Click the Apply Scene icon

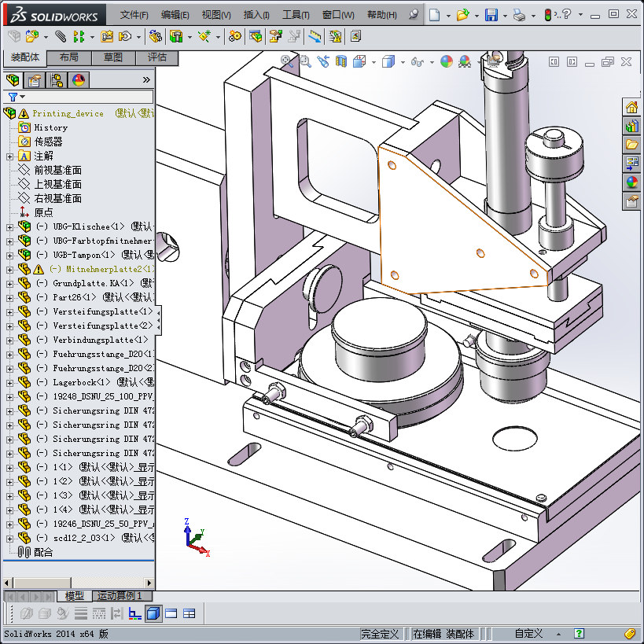(465, 61)
